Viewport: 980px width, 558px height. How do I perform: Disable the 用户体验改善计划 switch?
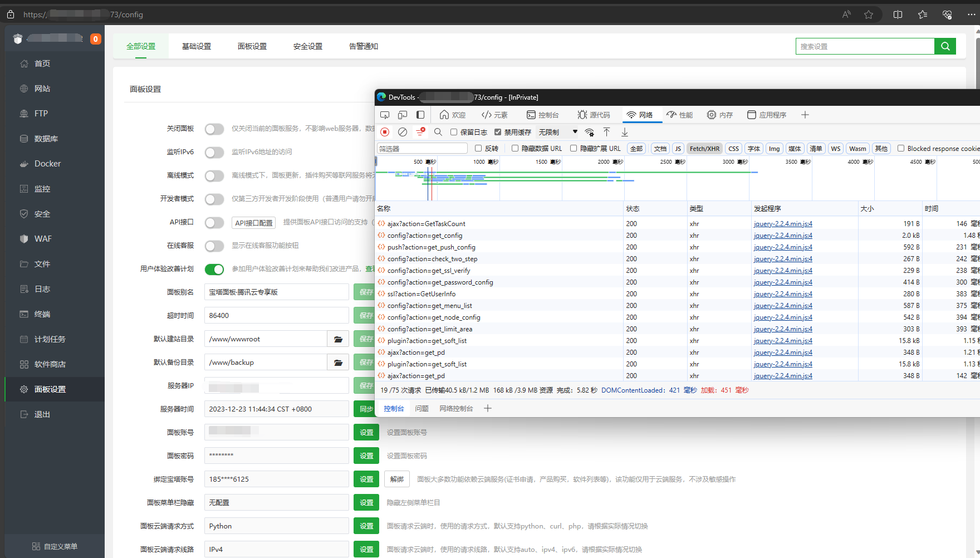pos(214,270)
